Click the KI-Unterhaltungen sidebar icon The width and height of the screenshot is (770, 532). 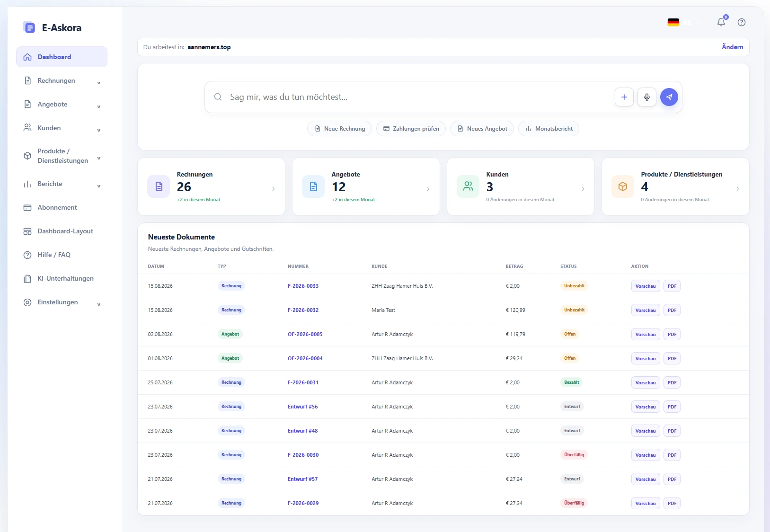pos(27,278)
